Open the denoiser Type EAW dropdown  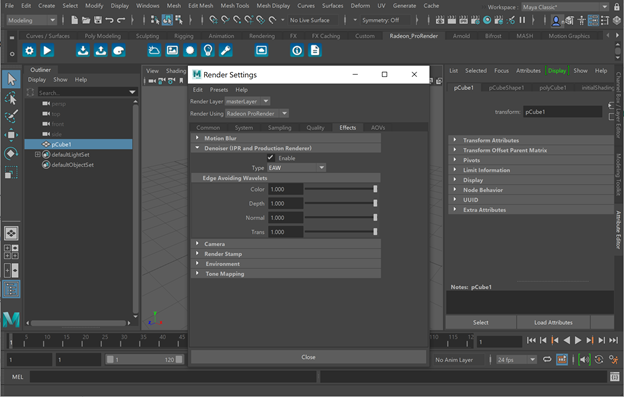[x=296, y=168]
